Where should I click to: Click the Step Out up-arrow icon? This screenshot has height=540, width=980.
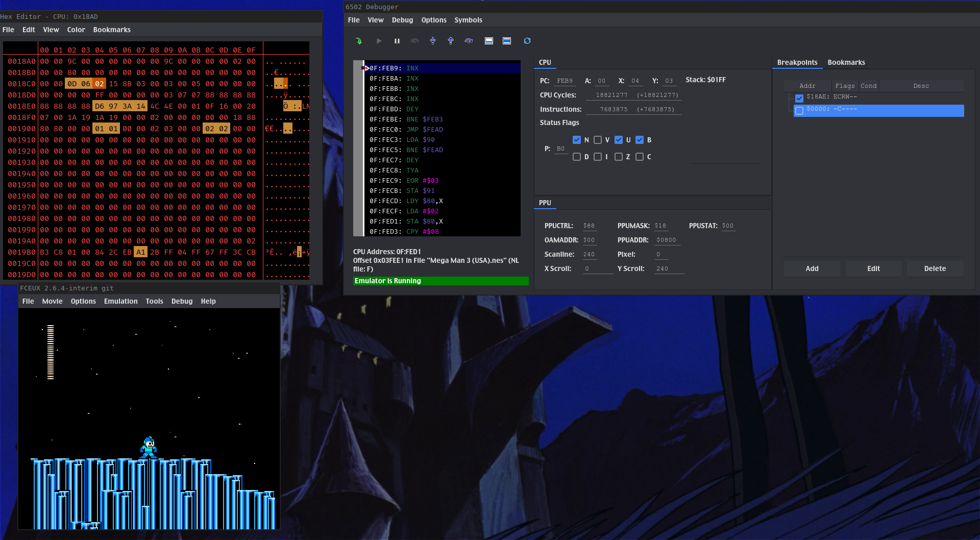451,41
